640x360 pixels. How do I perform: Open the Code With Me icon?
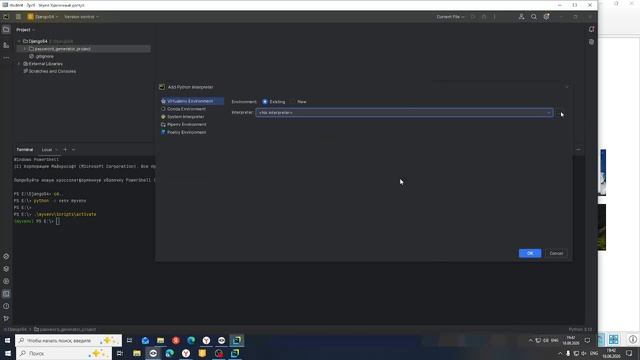point(521,17)
